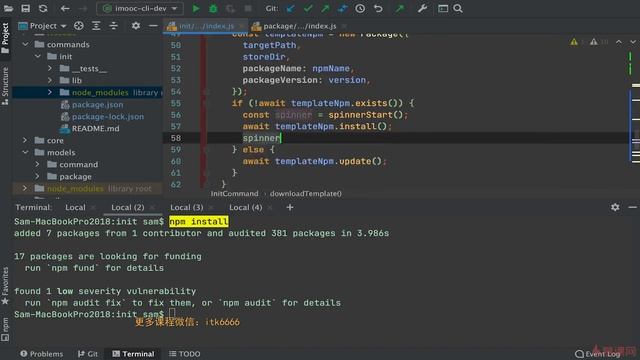Viewport: 640px width, 360px height.
Task: Switch to the init/.../index.js editor tab
Action: click(x=205, y=26)
